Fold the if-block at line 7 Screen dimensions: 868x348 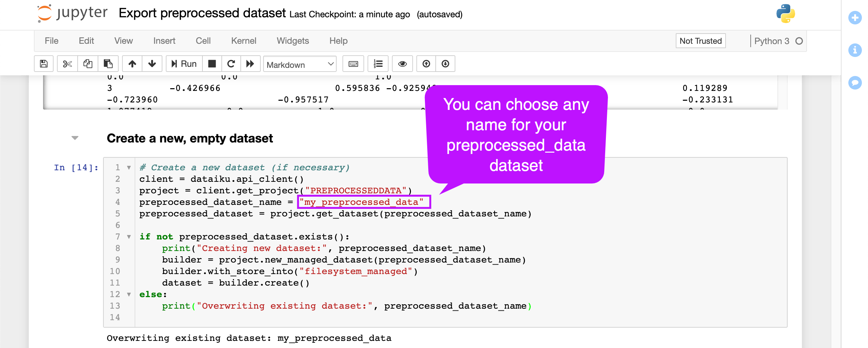point(129,237)
